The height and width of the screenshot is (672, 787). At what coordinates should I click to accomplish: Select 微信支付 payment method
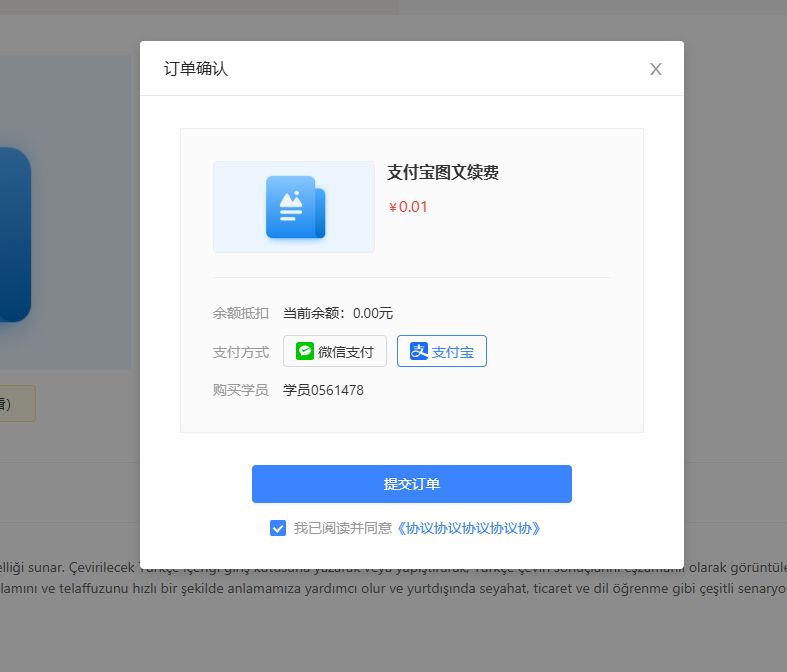[335, 351]
